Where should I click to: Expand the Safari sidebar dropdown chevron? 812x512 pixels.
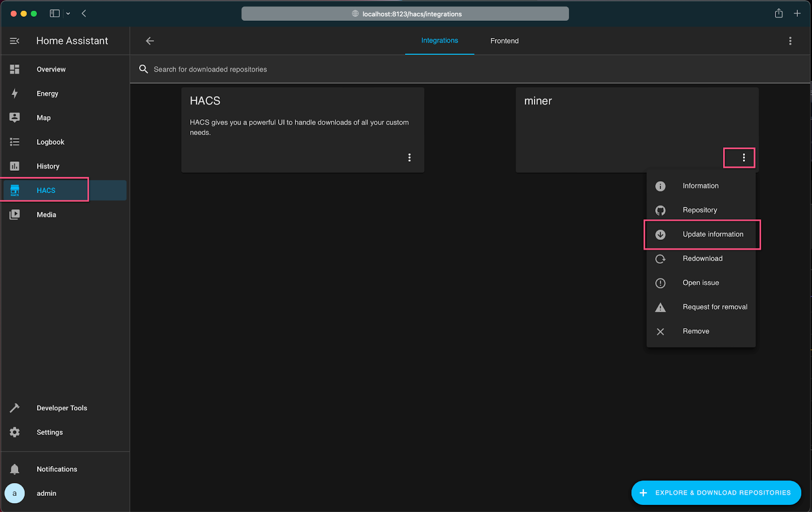tap(68, 14)
